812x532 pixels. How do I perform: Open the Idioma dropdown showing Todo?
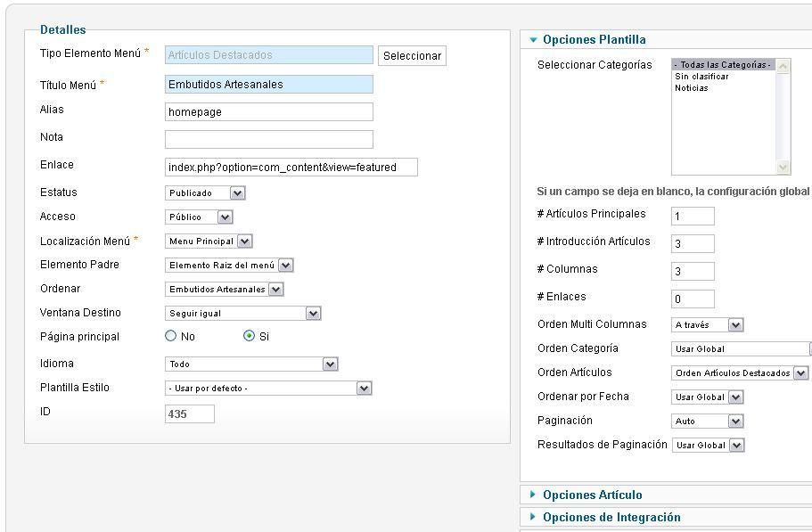coord(251,364)
